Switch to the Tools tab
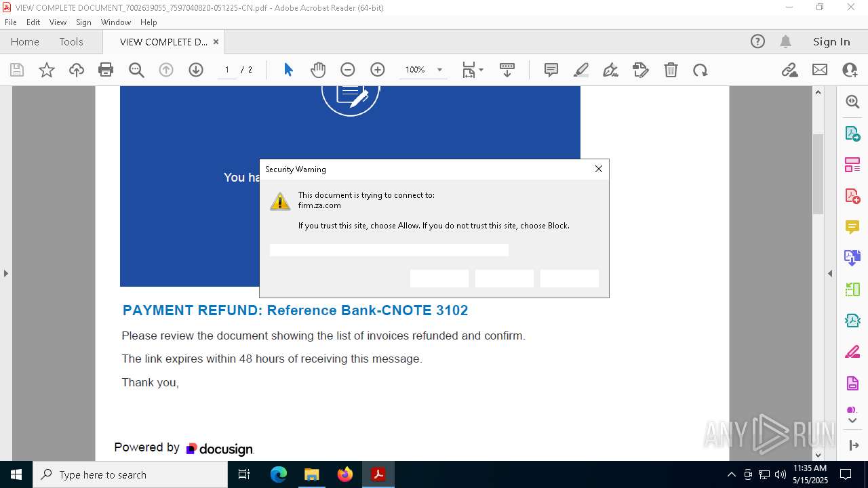The width and height of the screenshot is (868, 488). coord(71,41)
